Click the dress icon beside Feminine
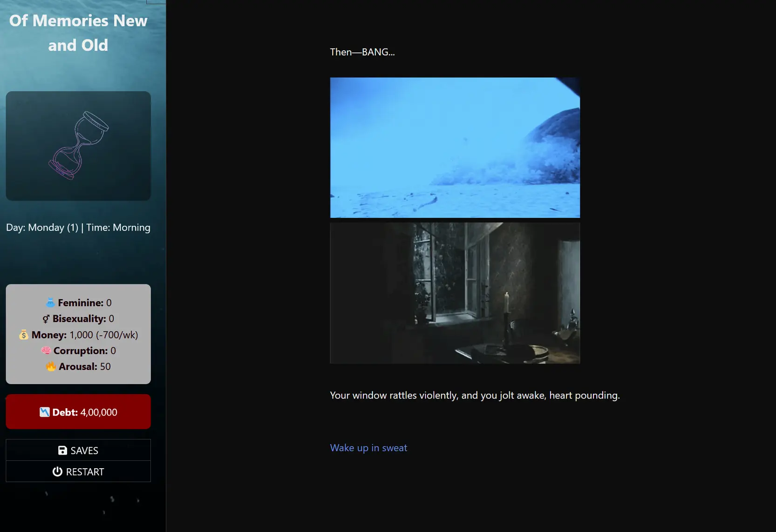Screen dimensions: 776x532 [x=50, y=303]
